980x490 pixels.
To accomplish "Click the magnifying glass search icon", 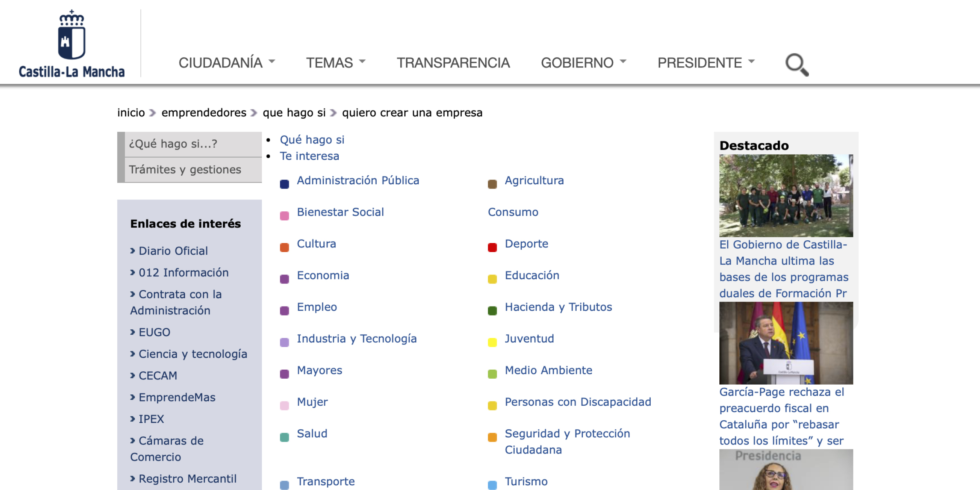I will click(x=797, y=64).
